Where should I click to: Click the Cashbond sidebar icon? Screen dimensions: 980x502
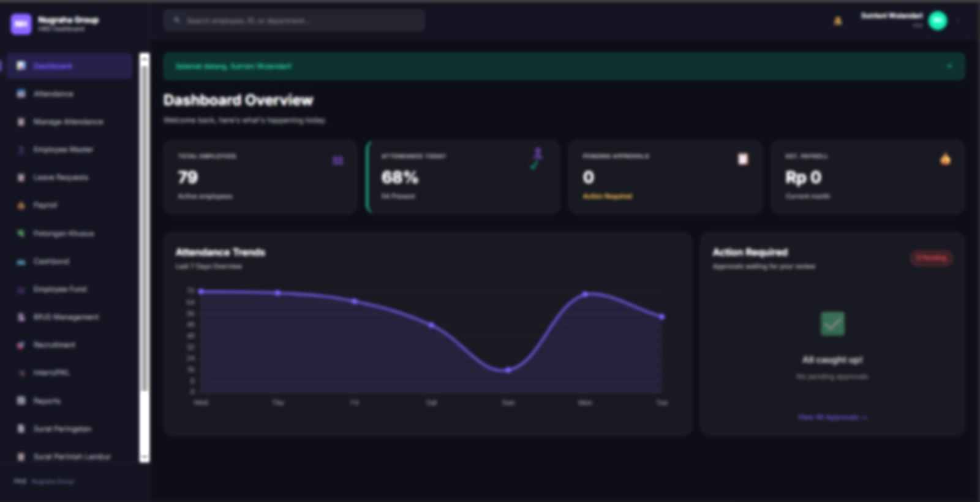click(x=21, y=262)
